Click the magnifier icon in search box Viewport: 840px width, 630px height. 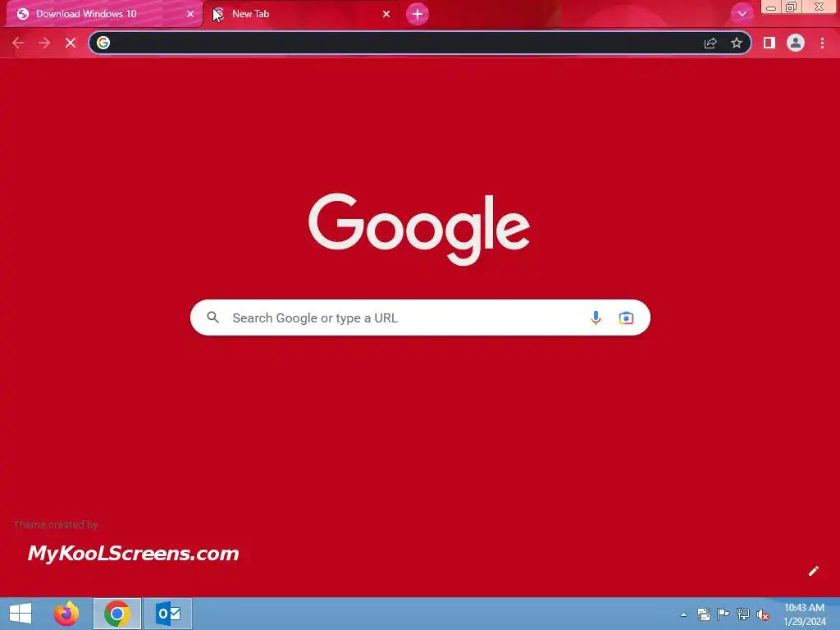pos(212,317)
